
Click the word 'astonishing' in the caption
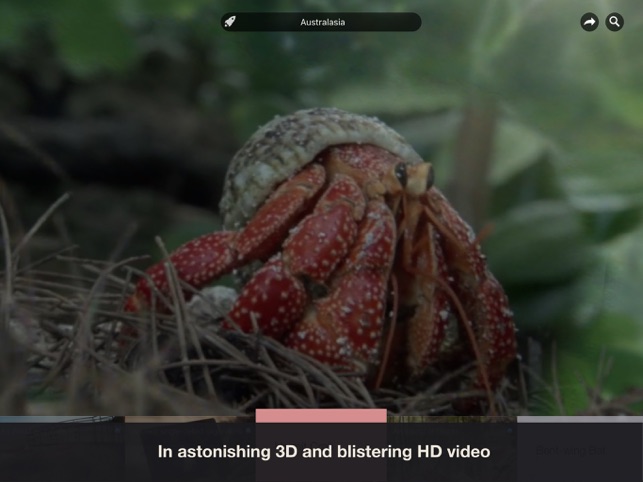(221, 452)
